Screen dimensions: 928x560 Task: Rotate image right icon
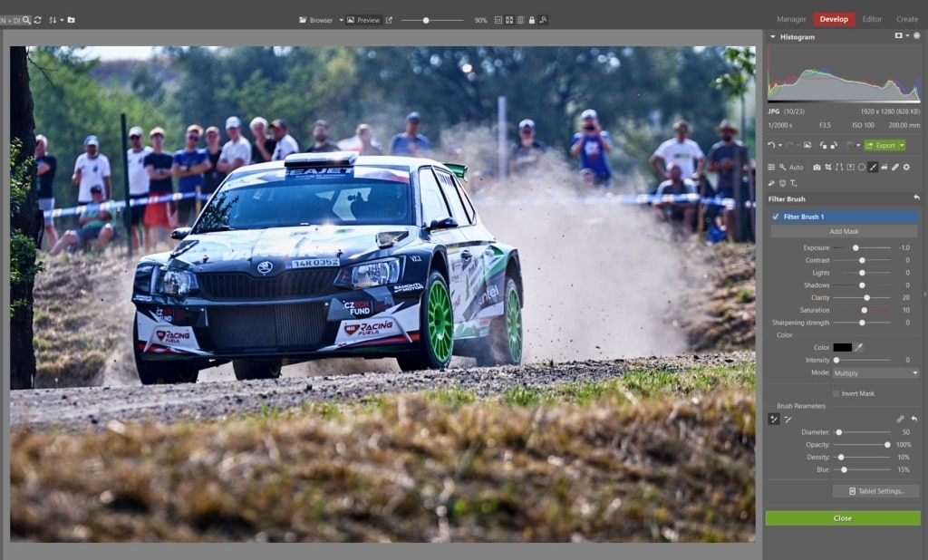click(x=834, y=145)
